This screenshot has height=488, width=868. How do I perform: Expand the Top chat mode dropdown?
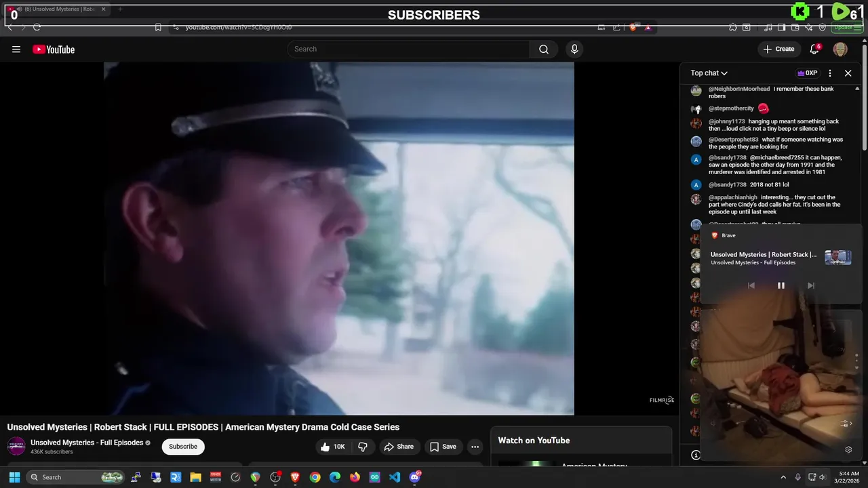[709, 73]
